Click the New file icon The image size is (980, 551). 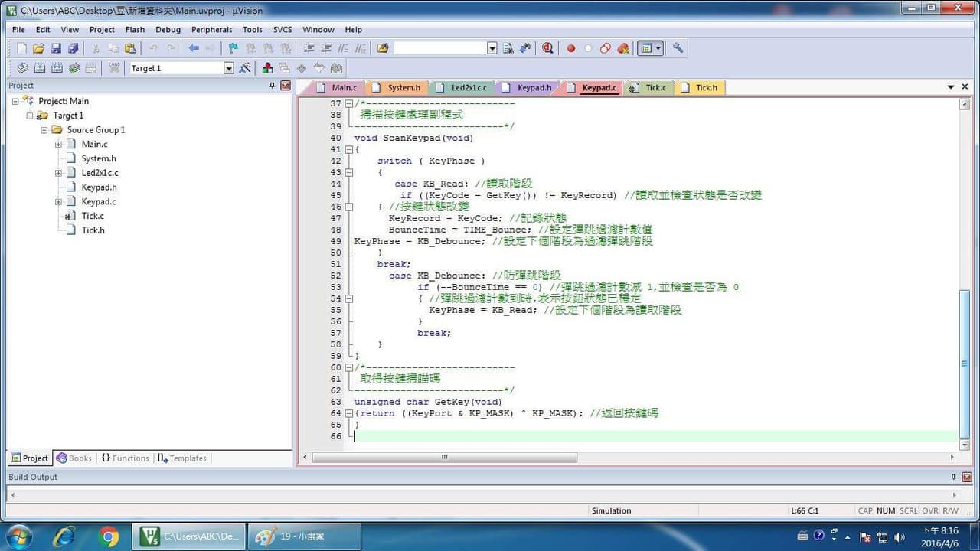click(21, 48)
